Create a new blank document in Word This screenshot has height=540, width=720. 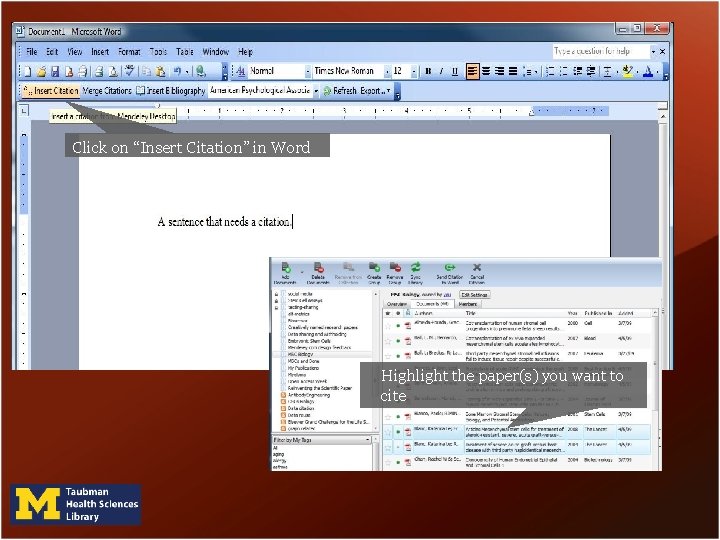point(28,71)
